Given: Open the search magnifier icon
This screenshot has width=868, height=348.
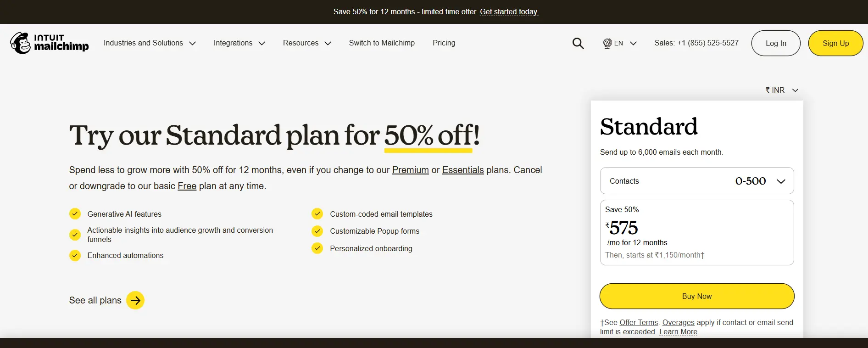Looking at the screenshot, I should click(578, 43).
